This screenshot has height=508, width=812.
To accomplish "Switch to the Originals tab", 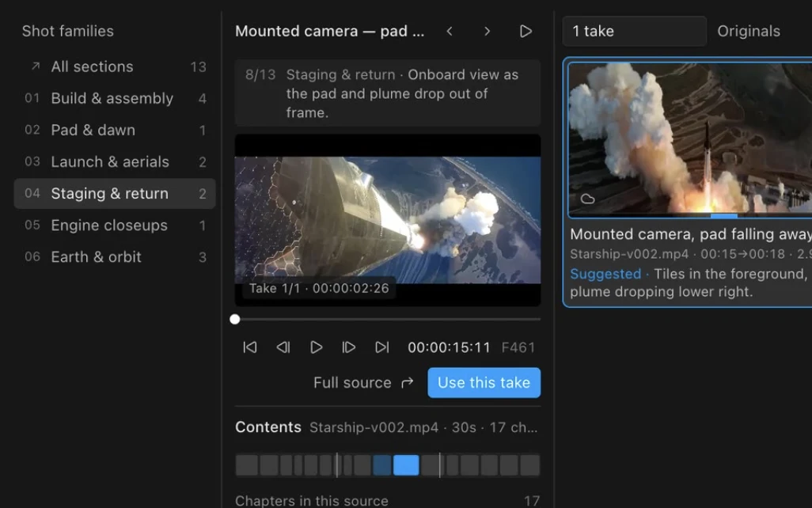I will [x=749, y=31].
